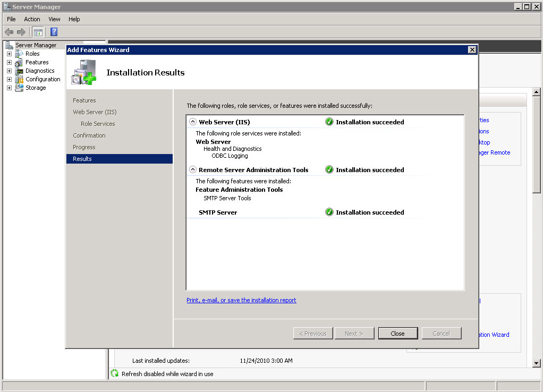Click the Features tree node icon
Image resolution: width=543 pixels, height=392 pixels.
point(19,62)
